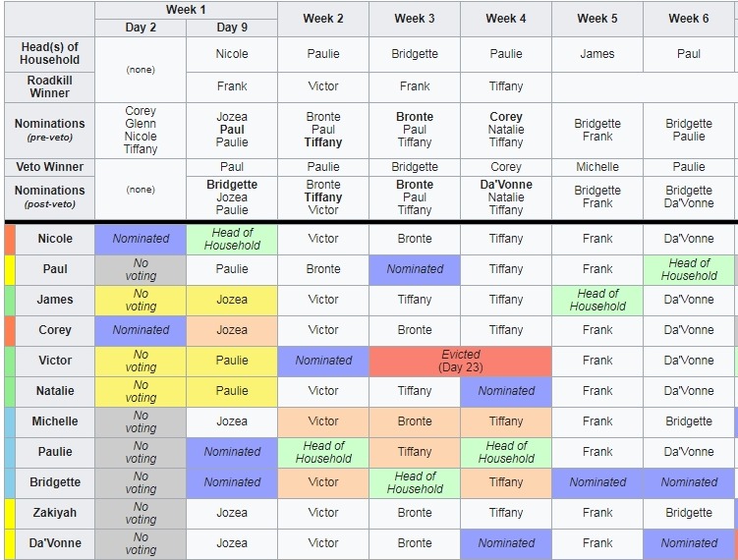Click the Week 5 column header
Screen dimensions: 738x560
tap(597, 19)
